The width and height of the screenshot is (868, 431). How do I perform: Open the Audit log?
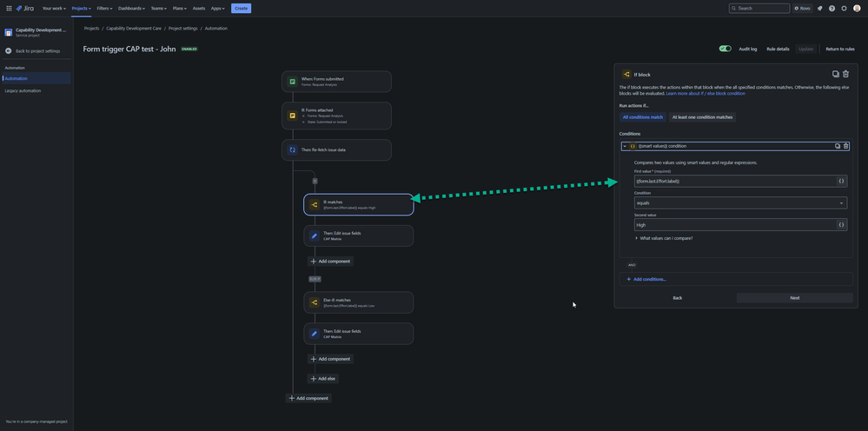pos(748,49)
